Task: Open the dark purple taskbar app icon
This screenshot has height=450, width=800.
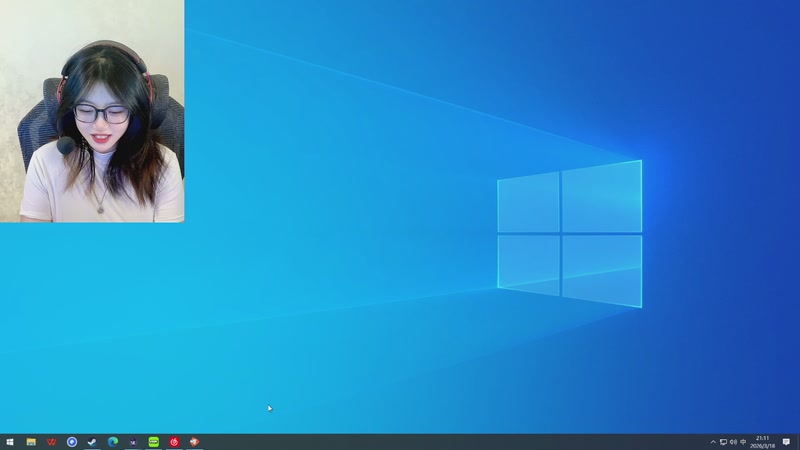Action: click(x=133, y=442)
